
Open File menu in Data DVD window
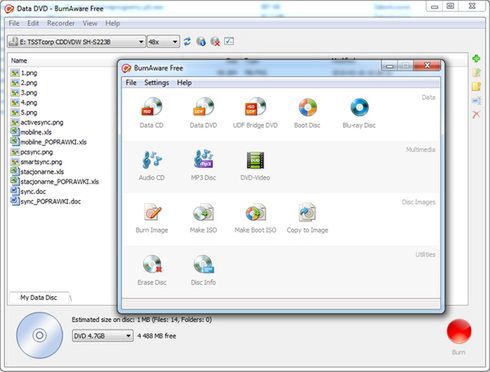(x=14, y=23)
